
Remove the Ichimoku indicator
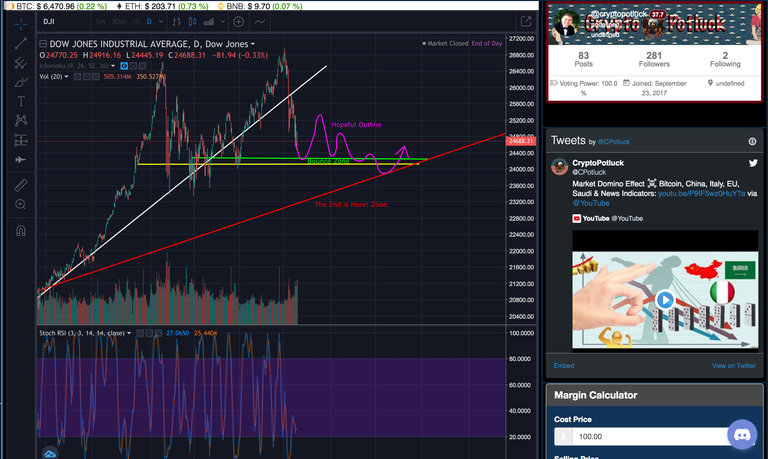pyautogui.click(x=143, y=66)
